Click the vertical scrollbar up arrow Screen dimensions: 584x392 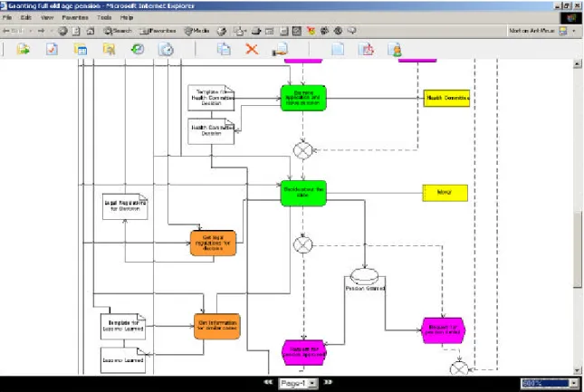(x=578, y=63)
